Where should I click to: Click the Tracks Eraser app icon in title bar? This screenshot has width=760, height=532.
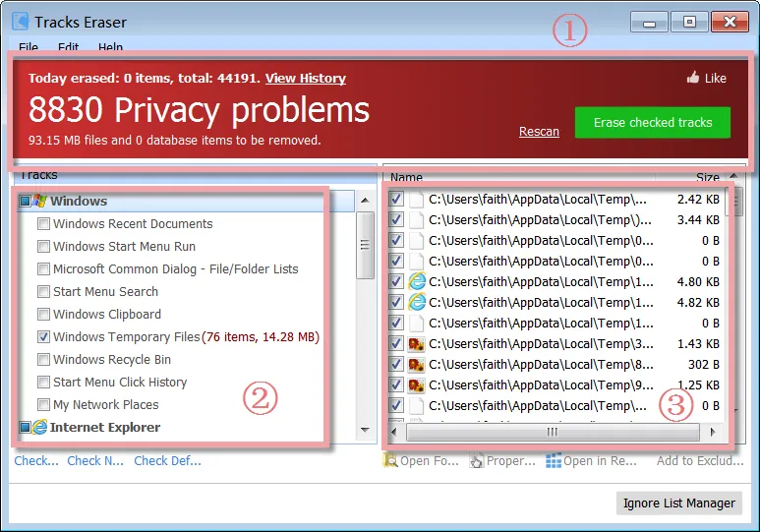coord(21,22)
